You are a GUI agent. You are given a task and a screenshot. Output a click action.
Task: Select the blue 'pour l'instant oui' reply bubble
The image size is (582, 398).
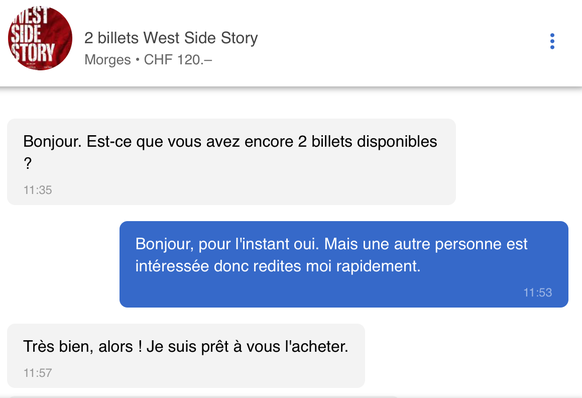click(x=344, y=264)
